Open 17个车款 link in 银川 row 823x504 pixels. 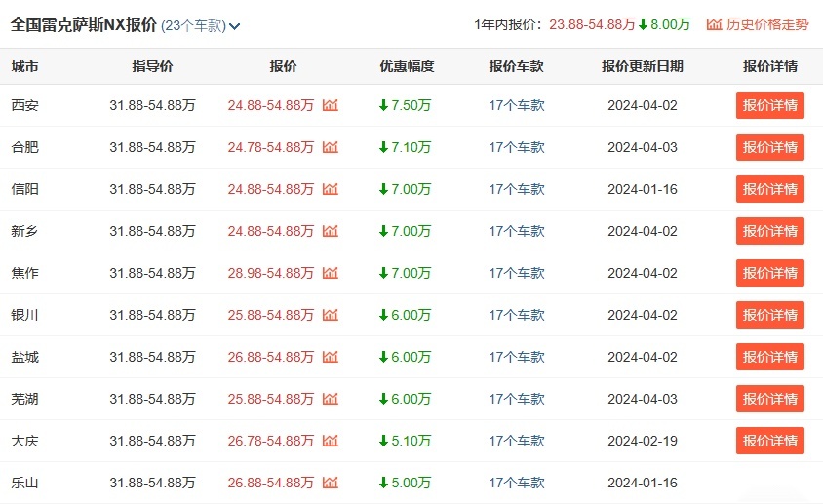(517, 316)
